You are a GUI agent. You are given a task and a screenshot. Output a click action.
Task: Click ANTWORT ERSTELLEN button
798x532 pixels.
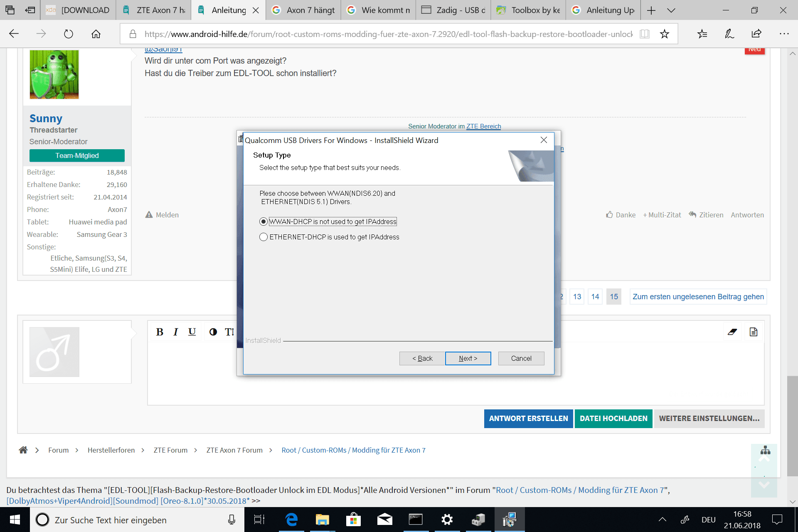tap(528, 419)
